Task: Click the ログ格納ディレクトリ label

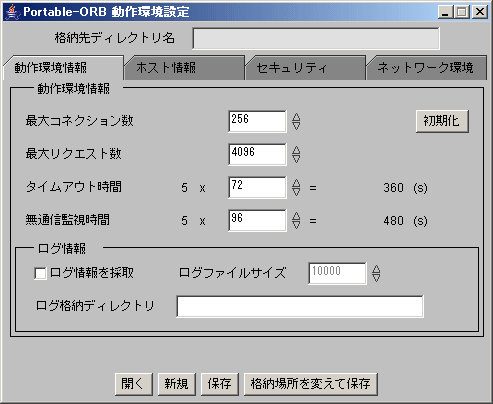Action: point(95,306)
